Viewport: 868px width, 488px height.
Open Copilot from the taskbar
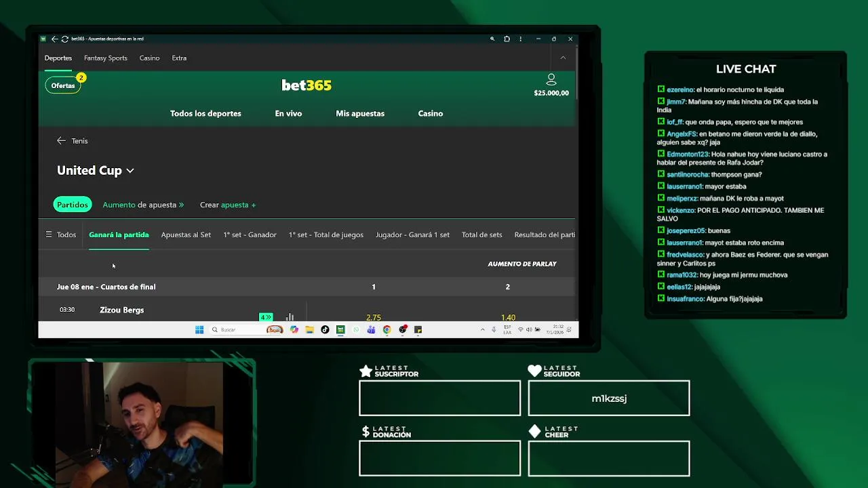coord(294,329)
